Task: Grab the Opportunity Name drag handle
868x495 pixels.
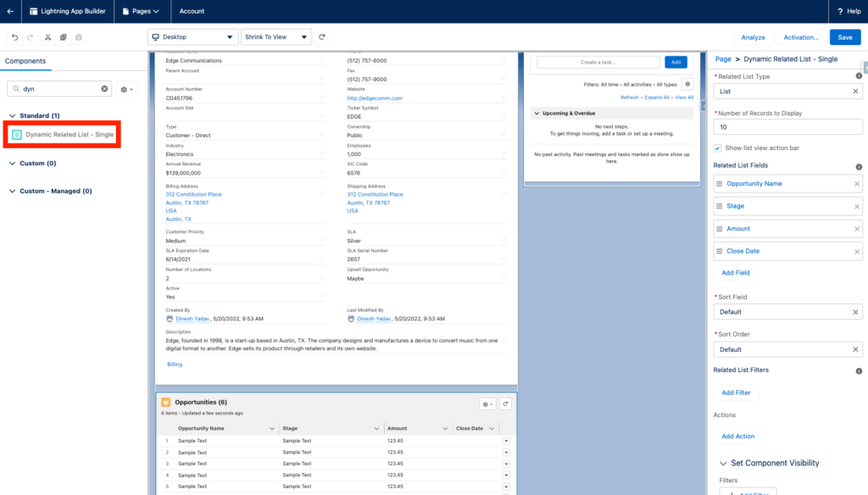Action: pos(719,184)
